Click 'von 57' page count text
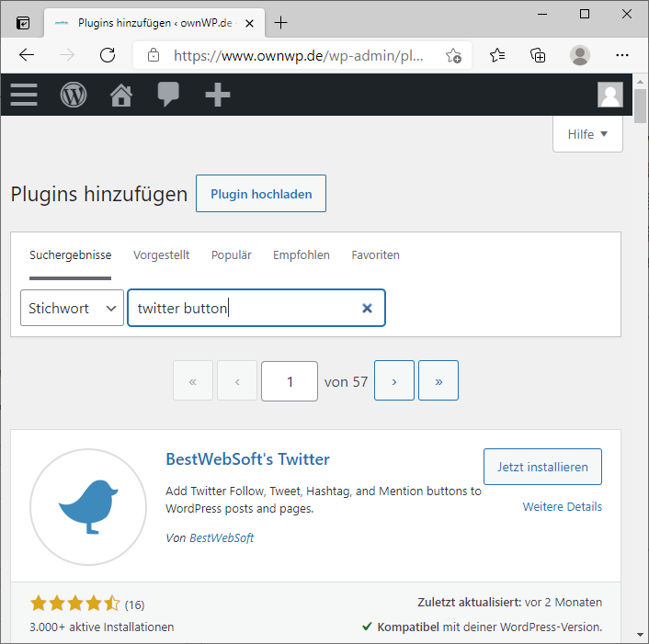This screenshot has width=649, height=644. 346,382
